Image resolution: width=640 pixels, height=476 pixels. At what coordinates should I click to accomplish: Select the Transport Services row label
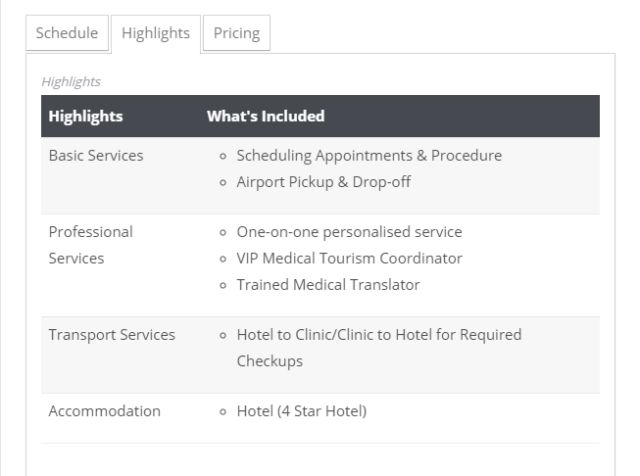112,335
